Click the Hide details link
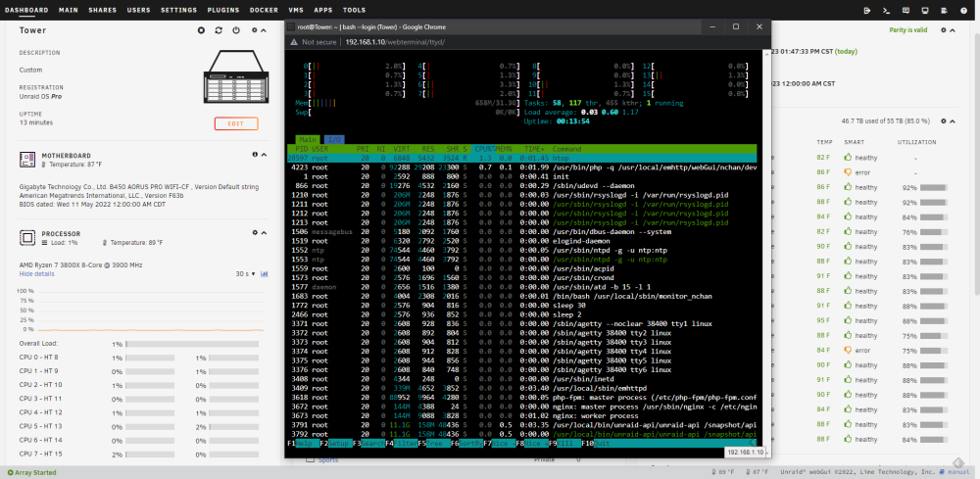 pos(37,273)
